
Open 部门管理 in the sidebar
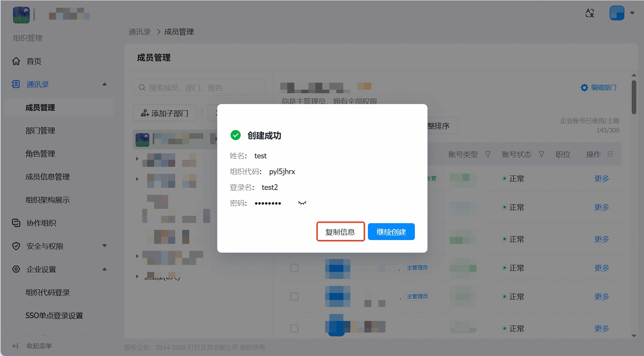40,131
